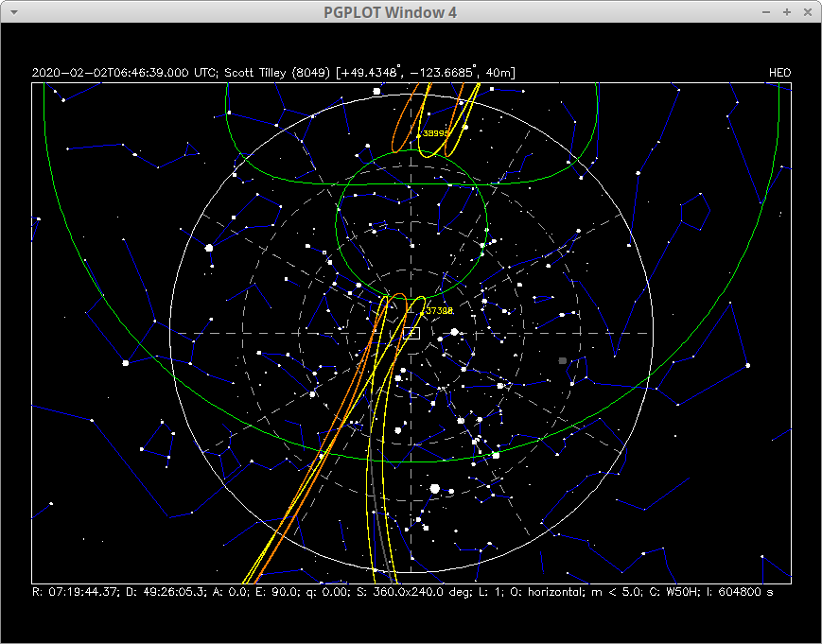Click the small rectangle at zenith center

click(x=411, y=333)
